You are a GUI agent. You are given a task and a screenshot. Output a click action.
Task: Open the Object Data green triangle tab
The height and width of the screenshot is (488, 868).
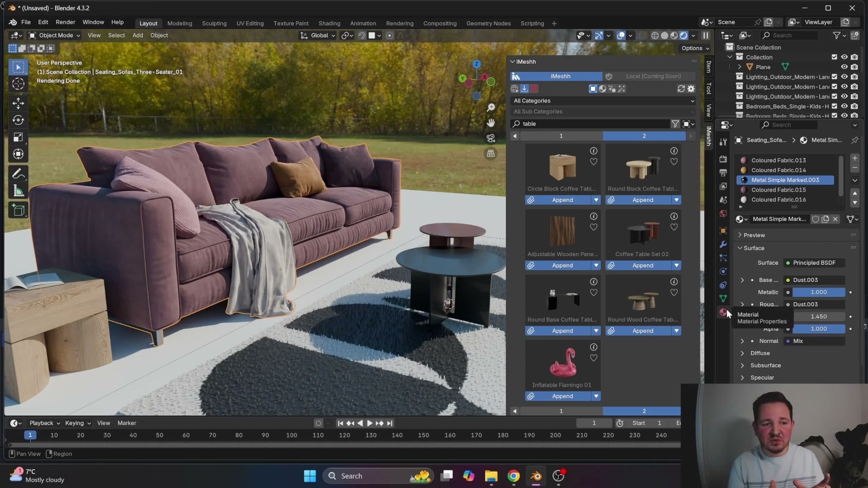click(x=723, y=299)
